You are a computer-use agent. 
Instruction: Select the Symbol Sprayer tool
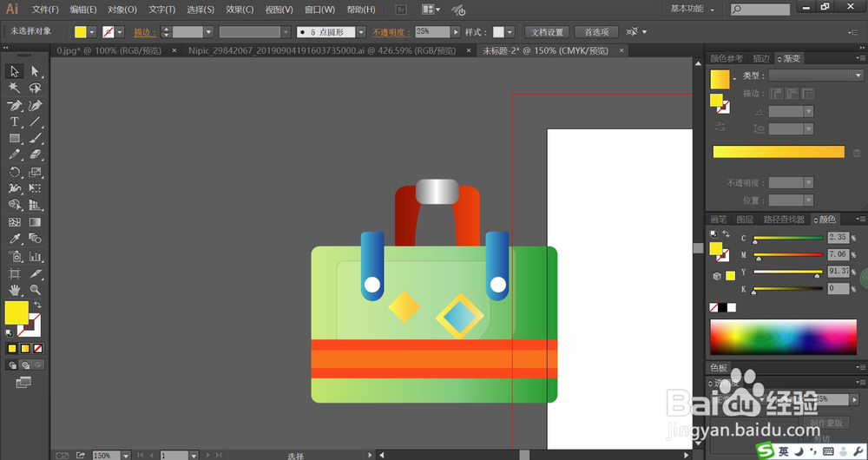click(15, 256)
